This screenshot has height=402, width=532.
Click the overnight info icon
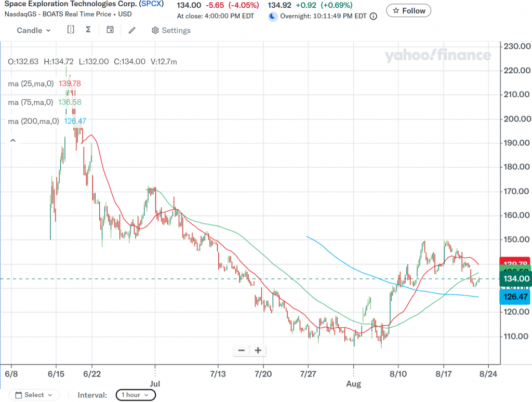coord(373,16)
